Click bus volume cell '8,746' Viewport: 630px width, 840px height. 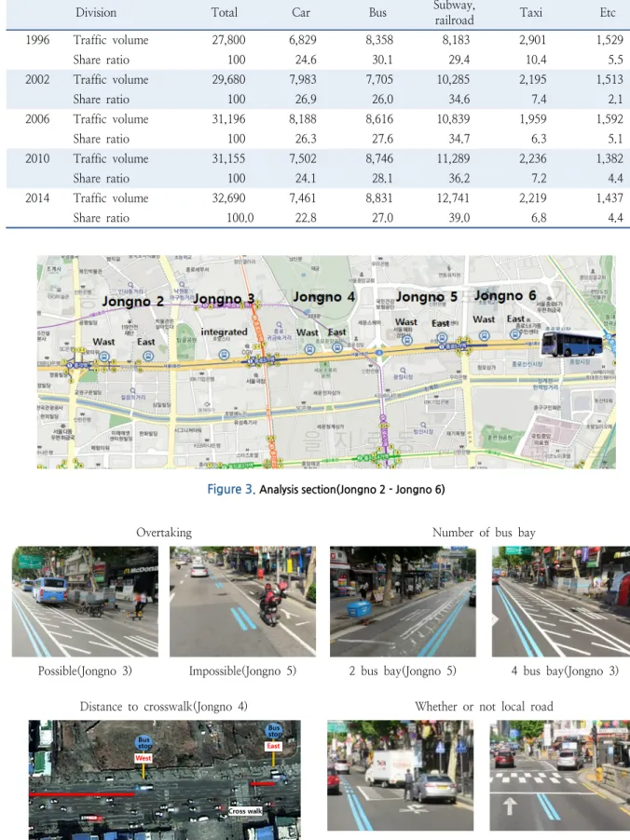click(x=379, y=158)
